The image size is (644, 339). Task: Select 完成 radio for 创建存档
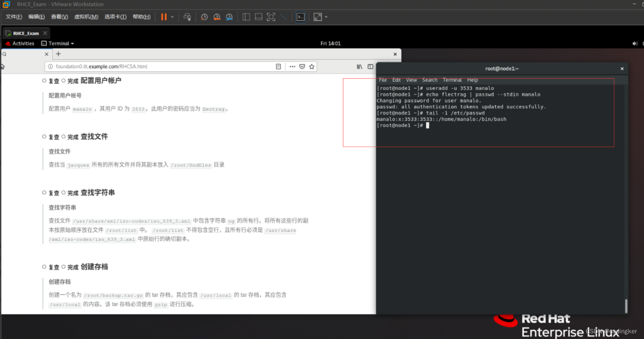point(63,267)
